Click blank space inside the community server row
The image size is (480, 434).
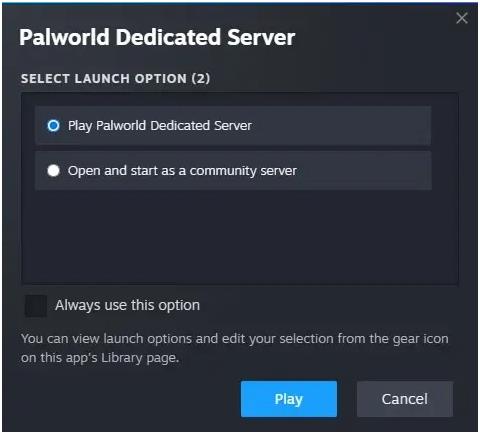363,170
